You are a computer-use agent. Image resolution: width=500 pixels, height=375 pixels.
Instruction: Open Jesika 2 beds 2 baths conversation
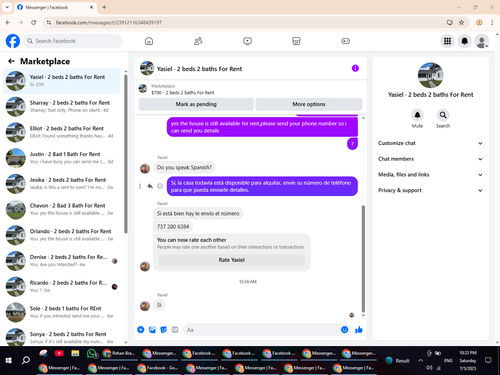[x=62, y=183]
